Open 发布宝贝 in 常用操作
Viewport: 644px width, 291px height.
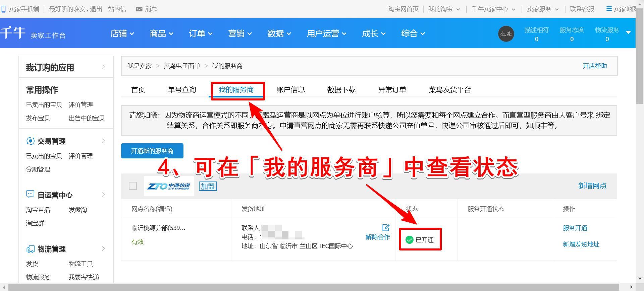(38, 118)
